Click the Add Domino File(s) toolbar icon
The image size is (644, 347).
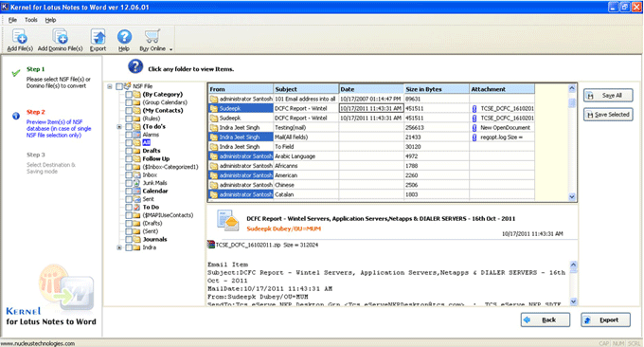(61, 37)
